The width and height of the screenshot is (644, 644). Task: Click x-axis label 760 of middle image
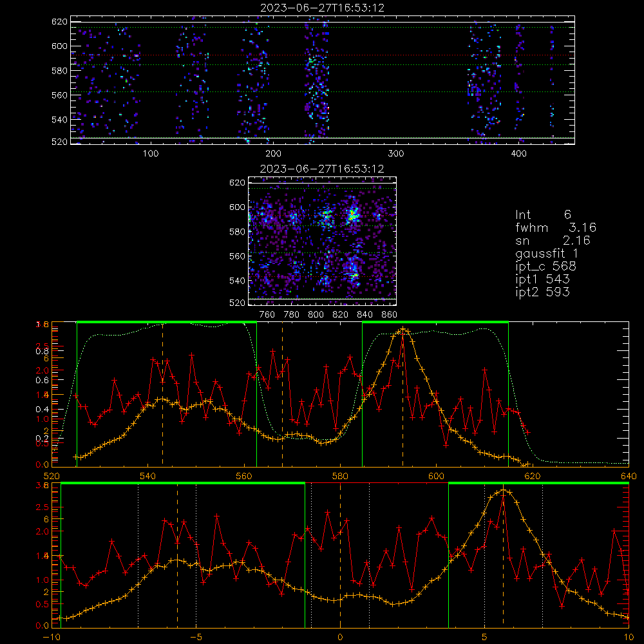(267, 315)
